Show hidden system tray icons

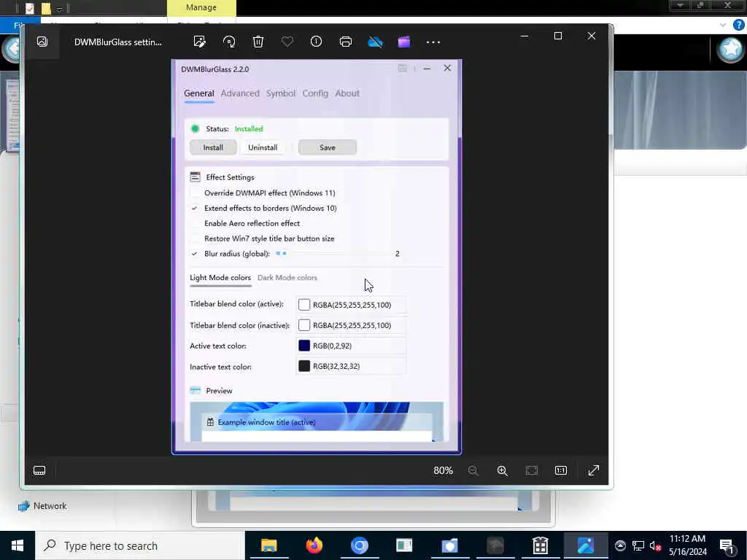click(620, 545)
